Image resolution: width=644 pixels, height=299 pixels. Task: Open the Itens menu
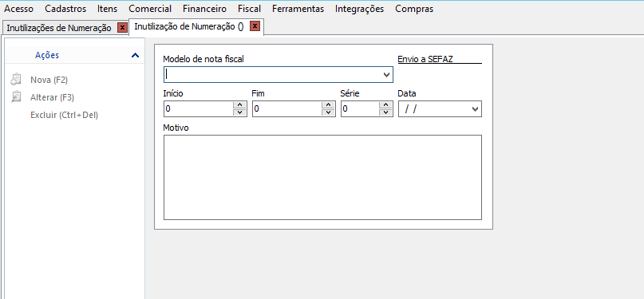pyautogui.click(x=107, y=9)
